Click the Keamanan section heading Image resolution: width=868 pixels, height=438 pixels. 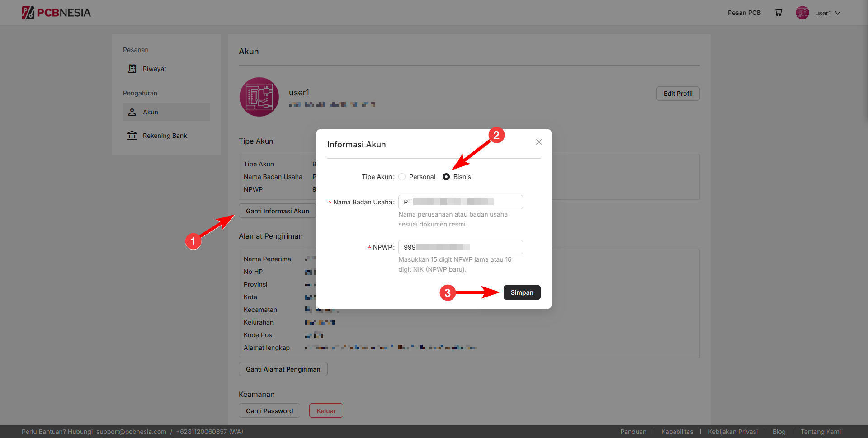coord(256,394)
